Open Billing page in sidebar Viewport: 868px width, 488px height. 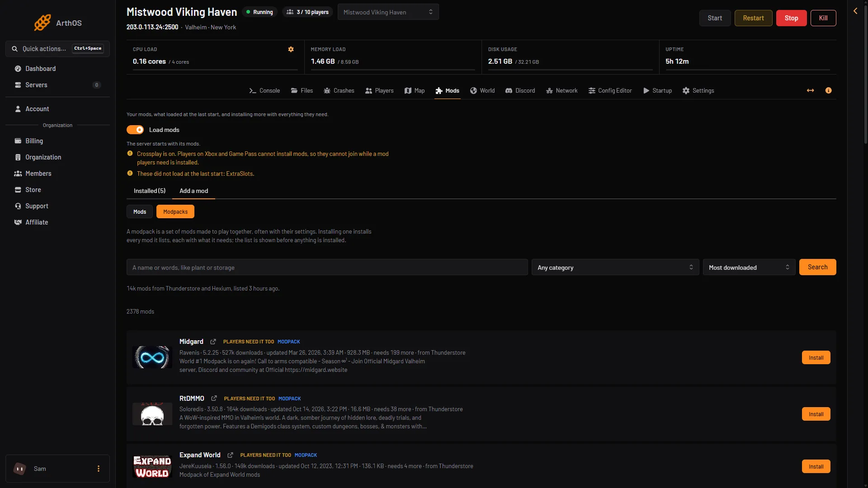point(57,141)
